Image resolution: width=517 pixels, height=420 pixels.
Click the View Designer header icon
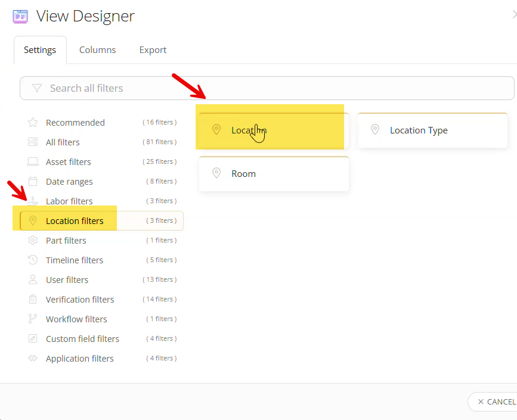click(x=20, y=16)
